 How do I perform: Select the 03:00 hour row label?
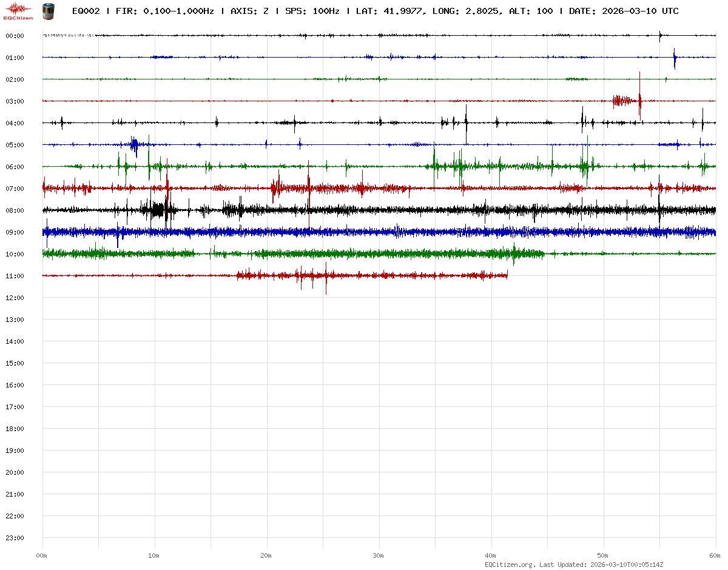15,101
